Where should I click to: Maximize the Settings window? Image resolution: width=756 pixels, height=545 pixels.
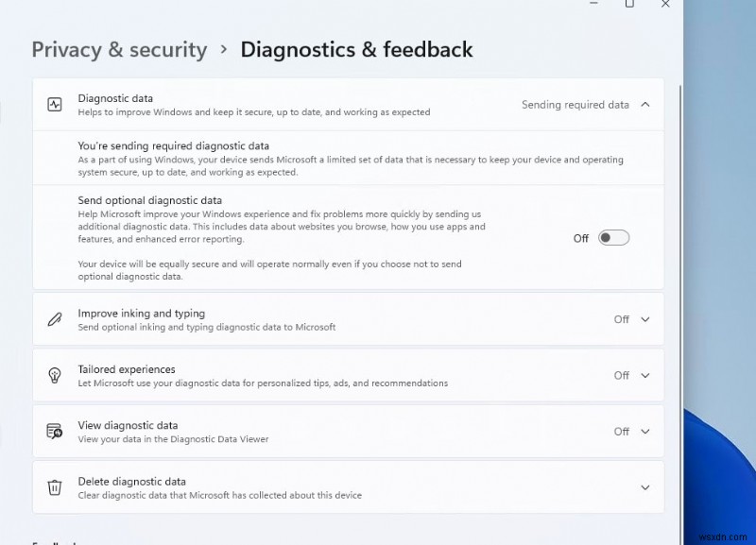pyautogui.click(x=629, y=4)
